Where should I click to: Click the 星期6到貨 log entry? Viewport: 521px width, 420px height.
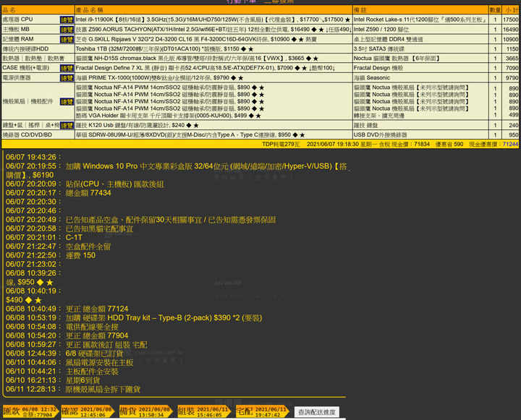82,380
